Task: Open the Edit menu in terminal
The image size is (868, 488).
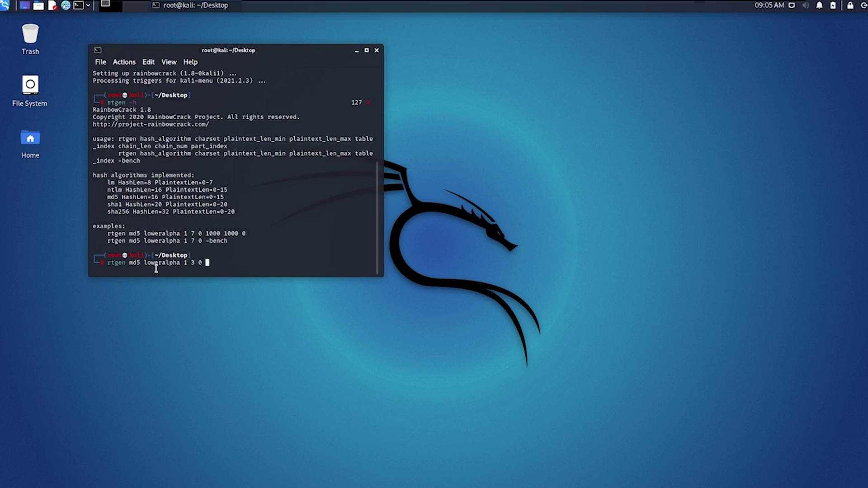Action: pos(148,62)
